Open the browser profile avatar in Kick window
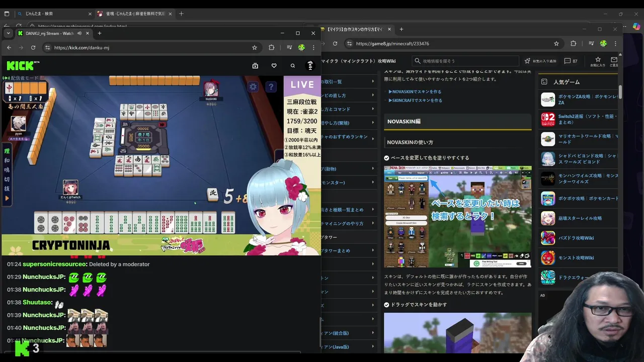The height and width of the screenshot is (362, 644). coord(301,47)
